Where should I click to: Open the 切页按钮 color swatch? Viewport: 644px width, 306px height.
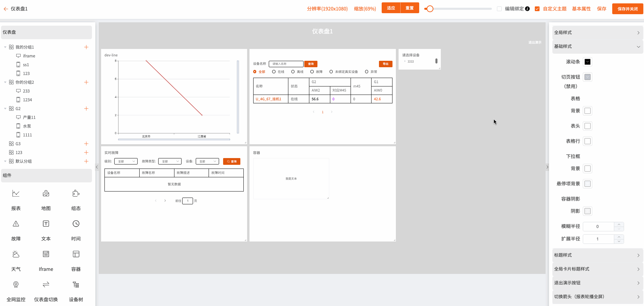click(x=588, y=77)
